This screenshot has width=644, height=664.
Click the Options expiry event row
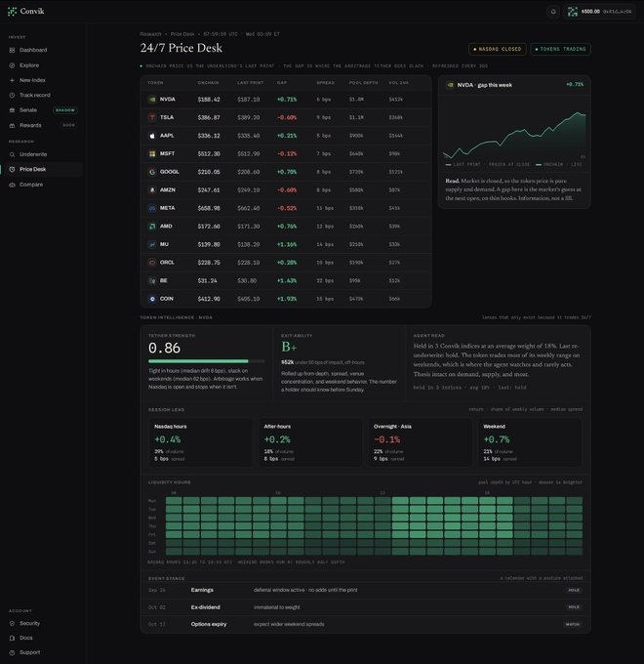tap(365, 624)
